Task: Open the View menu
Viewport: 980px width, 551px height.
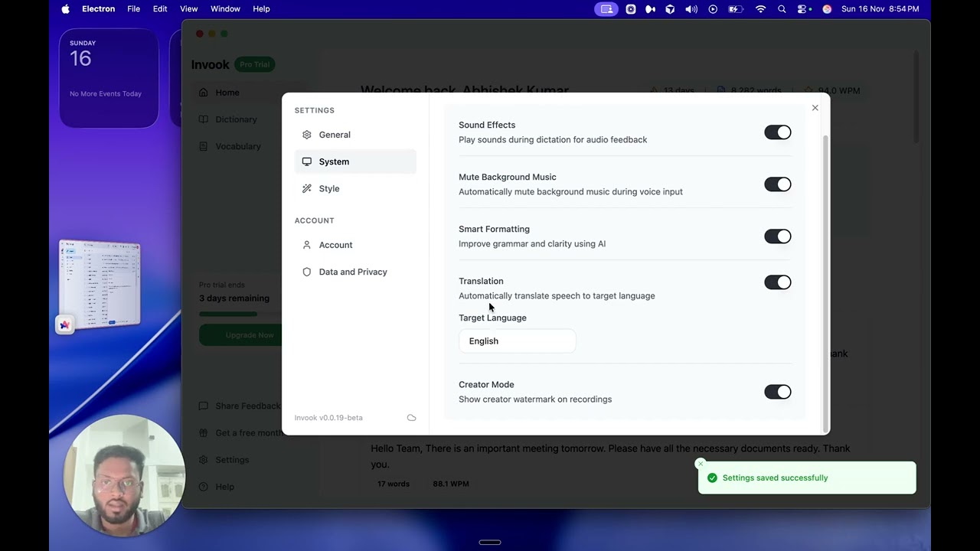Action: coord(188,9)
